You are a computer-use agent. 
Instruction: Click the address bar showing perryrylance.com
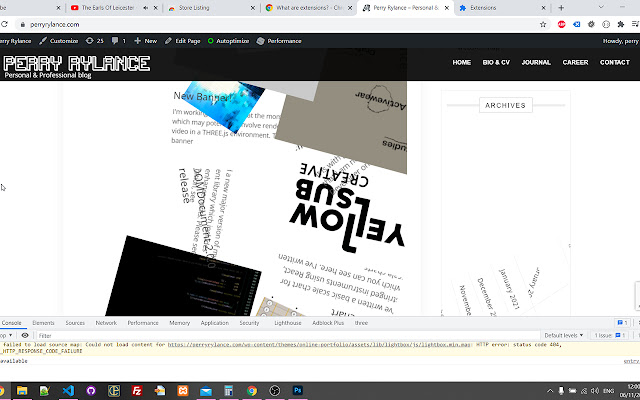pyautogui.click(x=282, y=24)
